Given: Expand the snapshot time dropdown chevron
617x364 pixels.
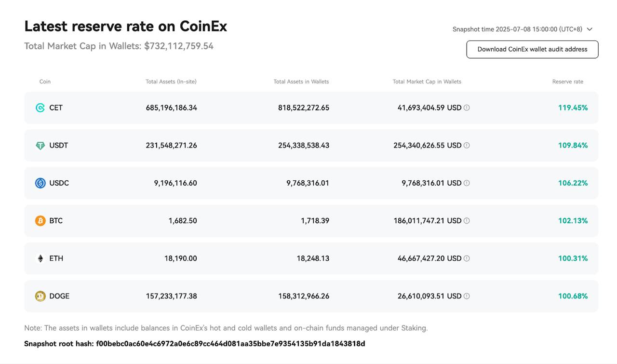Looking at the screenshot, I should [x=590, y=29].
